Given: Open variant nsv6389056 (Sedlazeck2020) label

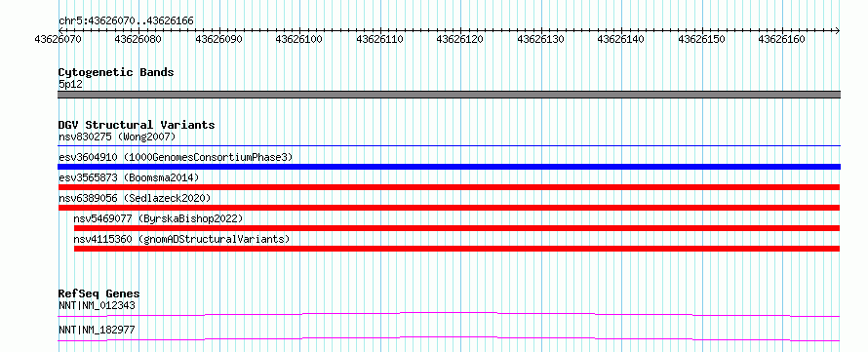Looking at the screenshot, I should (135, 198).
